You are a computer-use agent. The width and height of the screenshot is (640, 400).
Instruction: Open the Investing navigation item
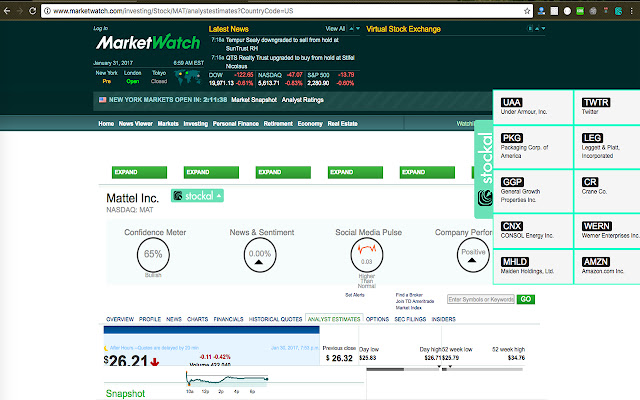(x=196, y=124)
